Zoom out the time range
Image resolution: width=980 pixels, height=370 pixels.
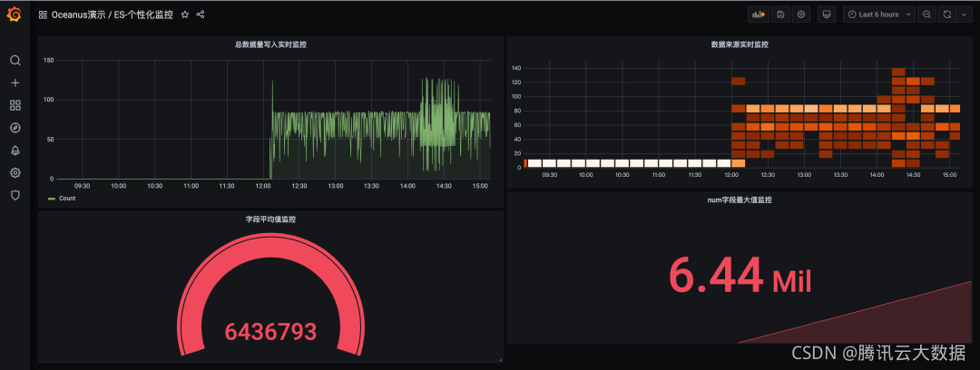click(926, 15)
